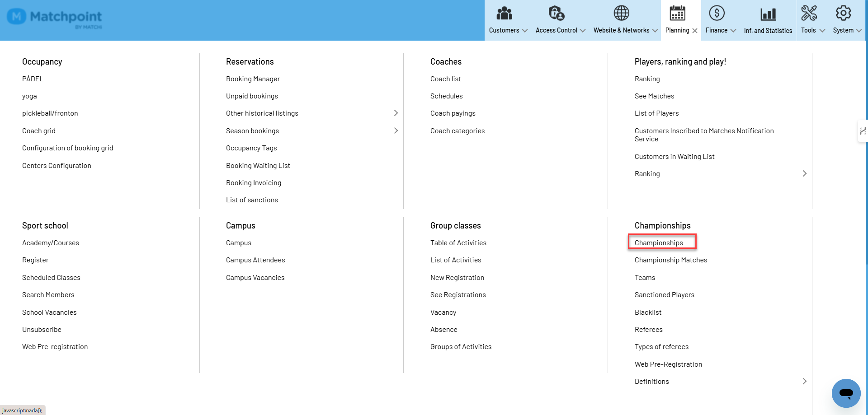Close the Planning menu with X
This screenshot has width=868, height=415.
coord(695,31)
